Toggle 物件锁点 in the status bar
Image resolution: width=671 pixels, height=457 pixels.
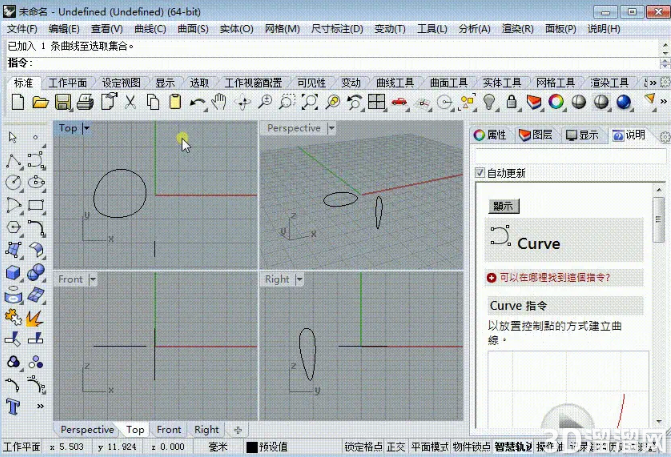pyautogui.click(x=471, y=447)
